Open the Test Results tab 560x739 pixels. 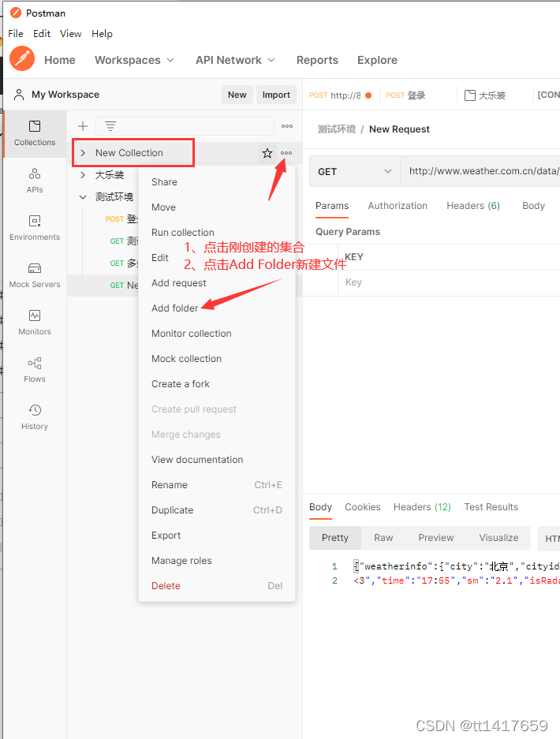(x=491, y=506)
